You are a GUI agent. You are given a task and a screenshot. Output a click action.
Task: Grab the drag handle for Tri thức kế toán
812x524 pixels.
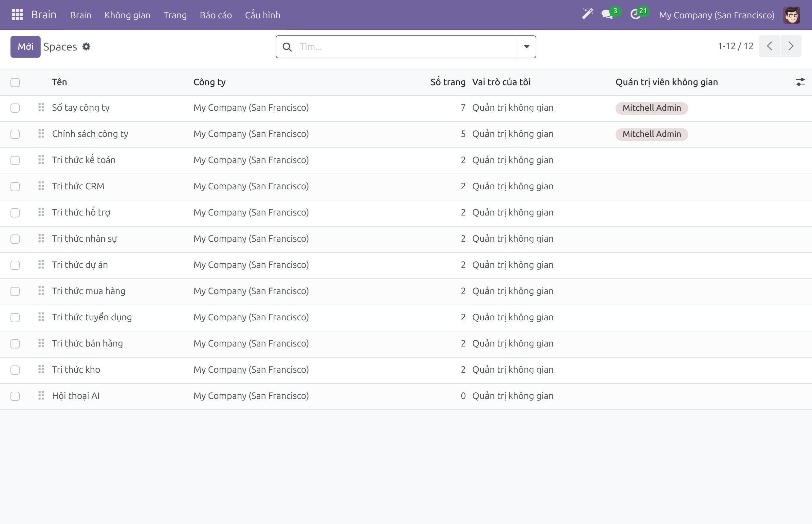tap(41, 160)
